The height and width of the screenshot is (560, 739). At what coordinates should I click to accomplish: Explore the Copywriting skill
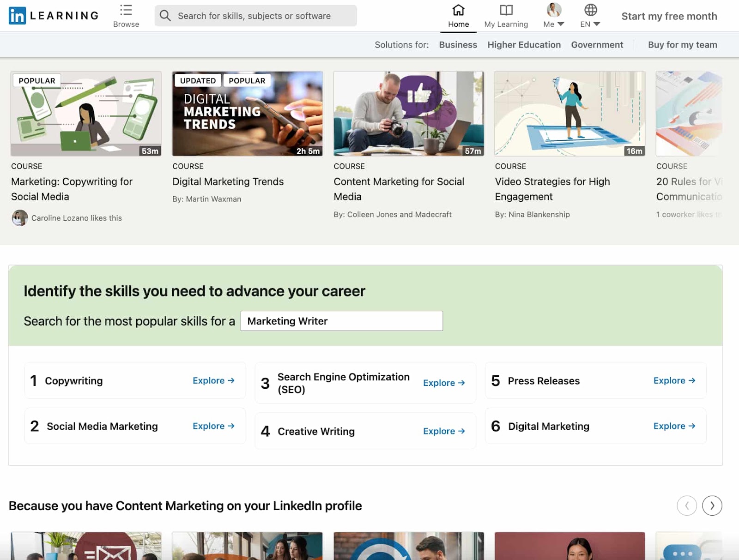[x=213, y=380]
